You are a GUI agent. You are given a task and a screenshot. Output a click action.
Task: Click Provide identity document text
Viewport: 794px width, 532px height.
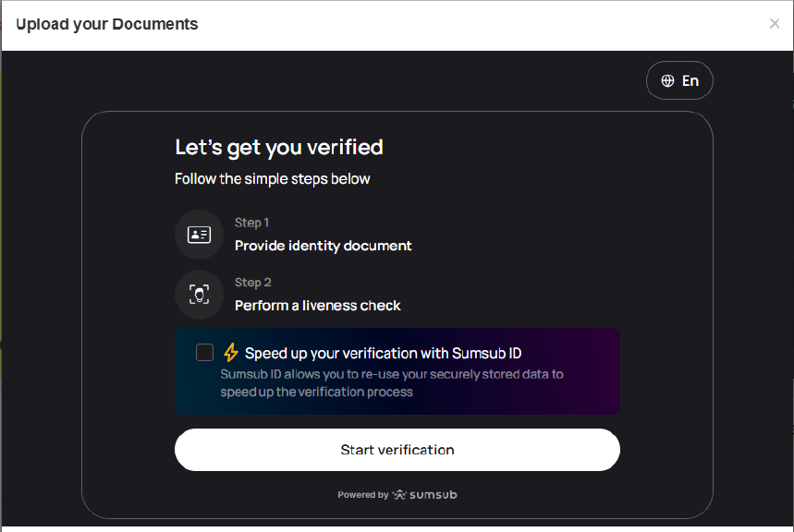pos(323,246)
